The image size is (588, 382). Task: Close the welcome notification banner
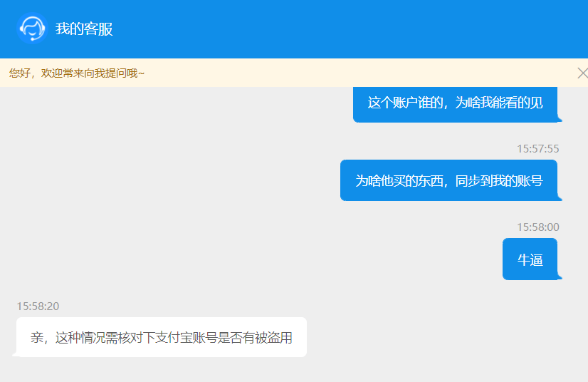[582, 73]
